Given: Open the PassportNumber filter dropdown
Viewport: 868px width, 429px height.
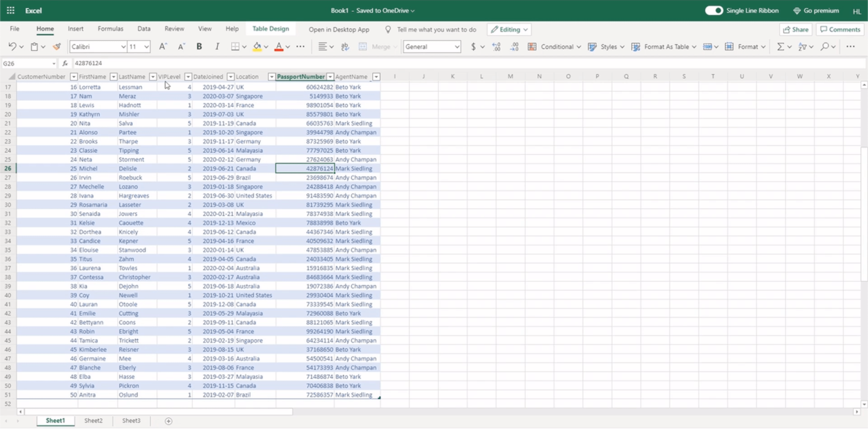Looking at the screenshot, I should pyautogui.click(x=330, y=76).
